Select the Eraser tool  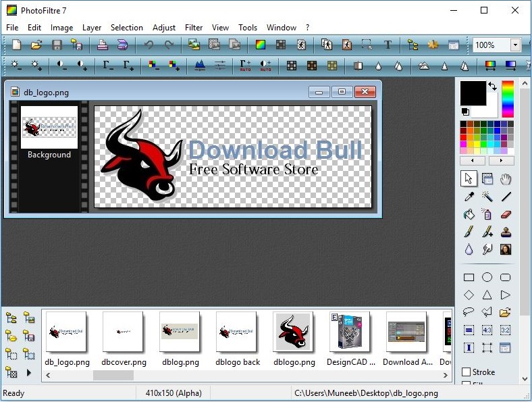pyautogui.click(x=506, y=214)
